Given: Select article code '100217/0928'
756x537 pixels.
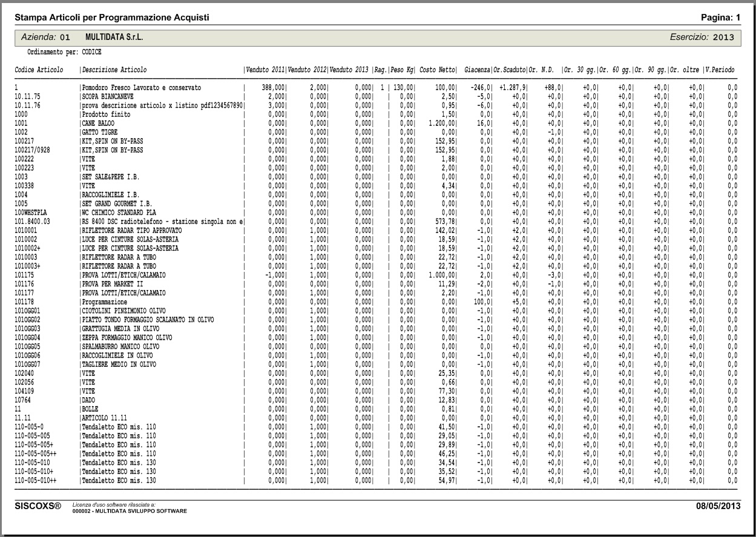Looking at the screenshot, I should coord(33,150).
